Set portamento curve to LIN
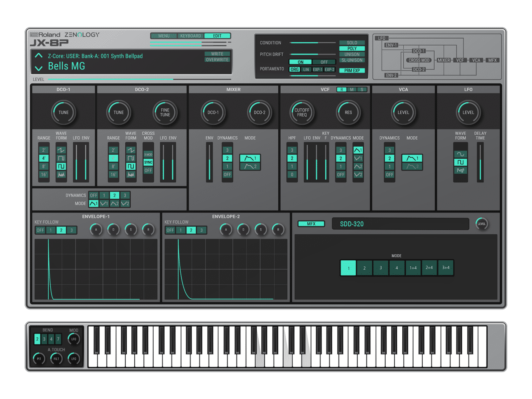This screenshot has width=532, height=399. [x=306, y=69]
